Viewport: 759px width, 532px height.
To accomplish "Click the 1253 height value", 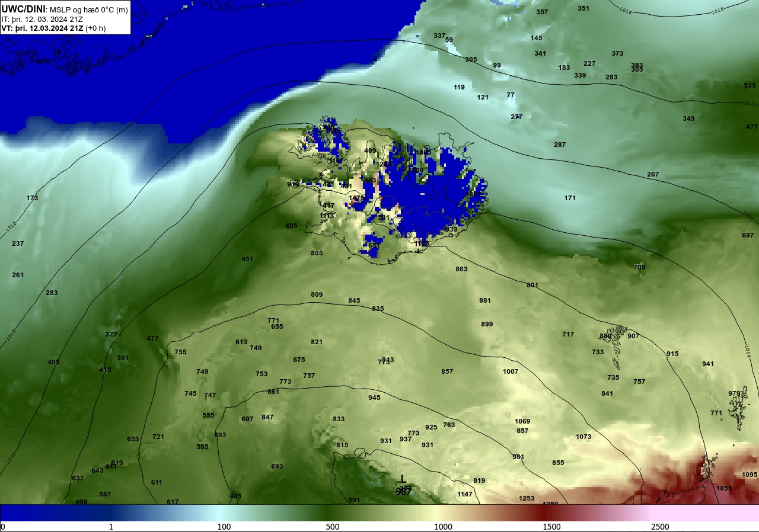I will point(527,498).
